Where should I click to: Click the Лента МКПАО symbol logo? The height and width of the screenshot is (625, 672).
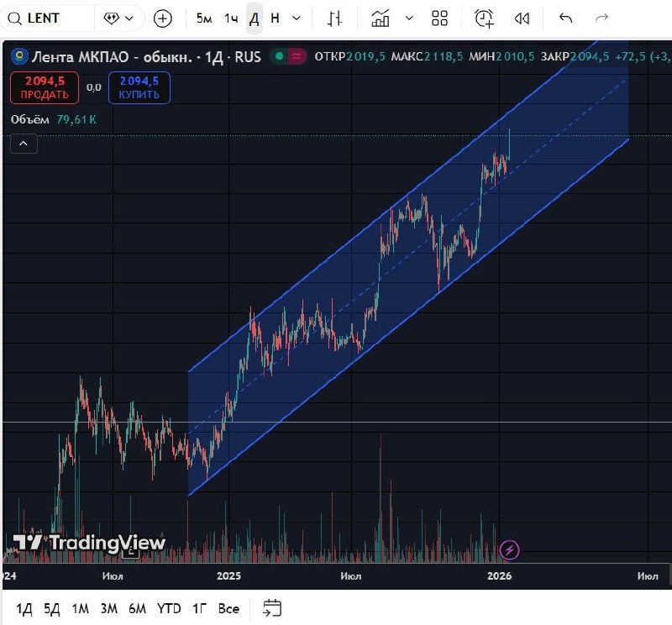[19, 56]
